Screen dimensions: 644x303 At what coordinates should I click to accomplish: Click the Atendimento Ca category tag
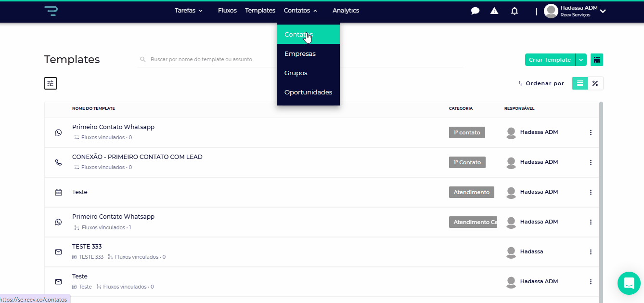(473, 222)
